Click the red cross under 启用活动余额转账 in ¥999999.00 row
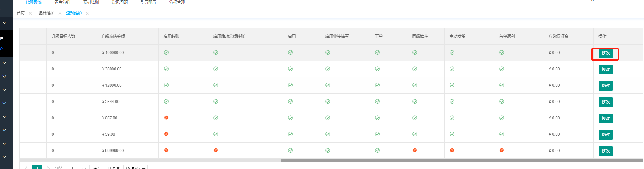The height and width of the screenshot is (169, 644). tap(216, 150)
